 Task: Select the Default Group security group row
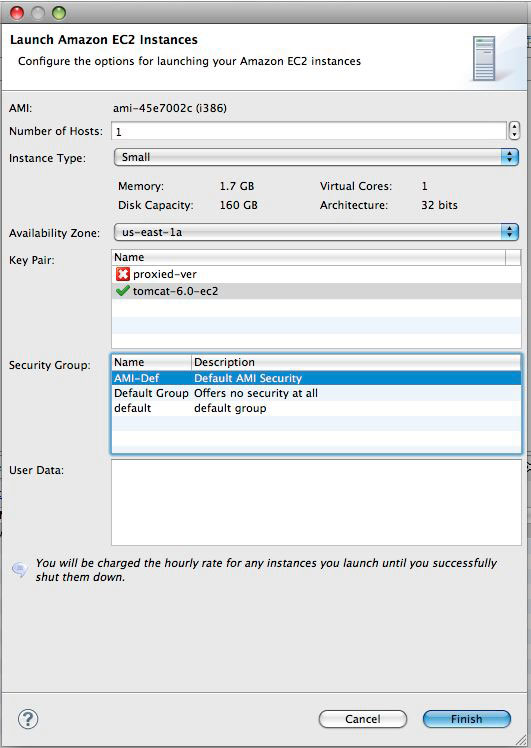(x=316, y=393)
